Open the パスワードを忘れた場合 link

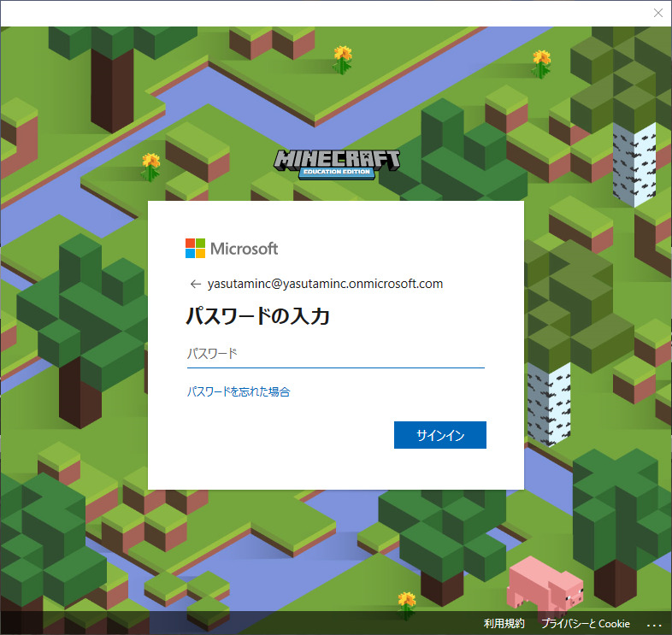tap(239, 391)
